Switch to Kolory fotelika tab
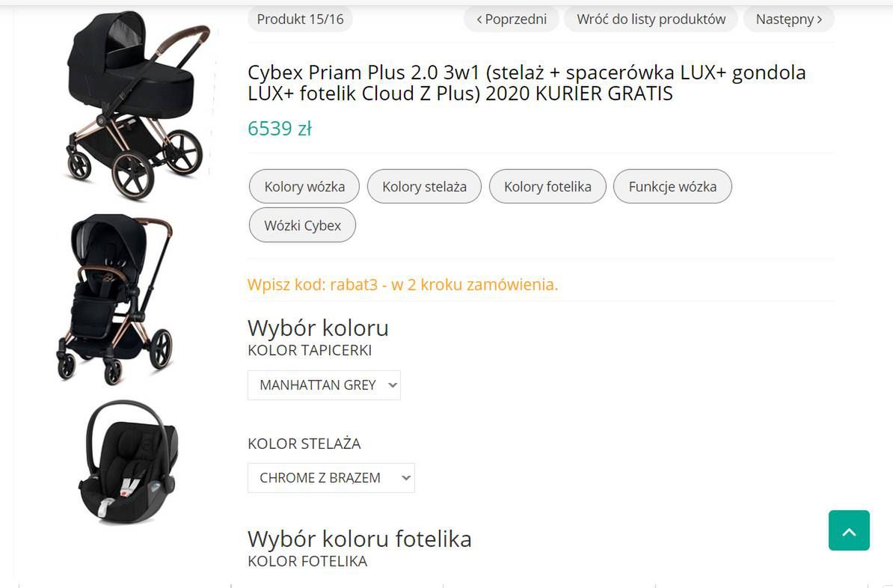The image size is (893, 588). (x=547, y=187)
